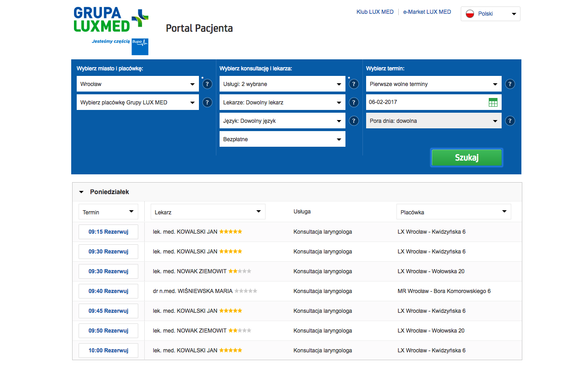Viewport: 588px width, 368px height.
Task: Collapse the Poniedziałek section
Action: 81,192
